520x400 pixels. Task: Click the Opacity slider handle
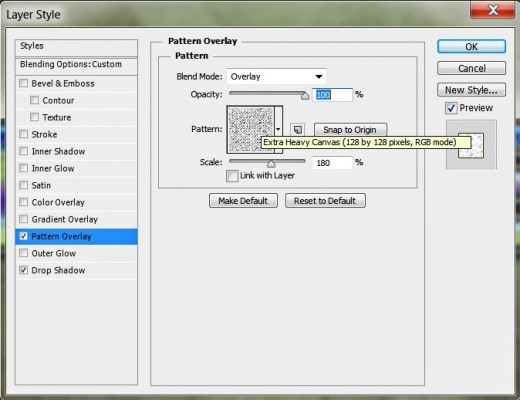(305, 96)
